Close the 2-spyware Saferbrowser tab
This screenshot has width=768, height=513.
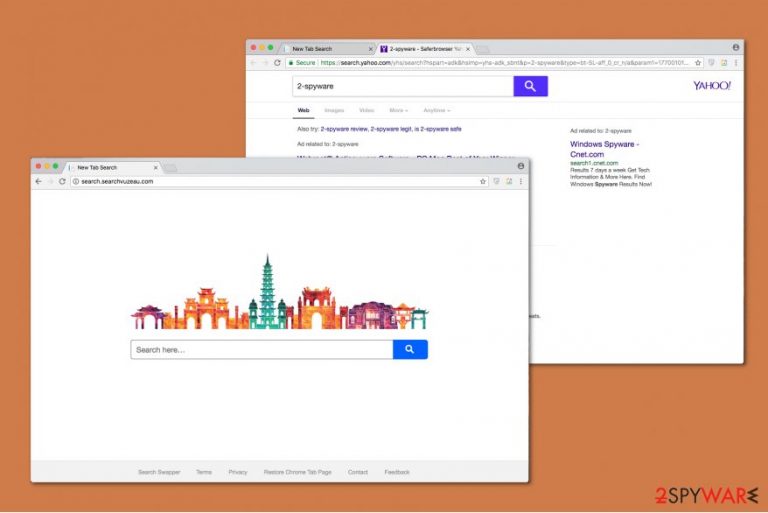[x=468, y=49]
